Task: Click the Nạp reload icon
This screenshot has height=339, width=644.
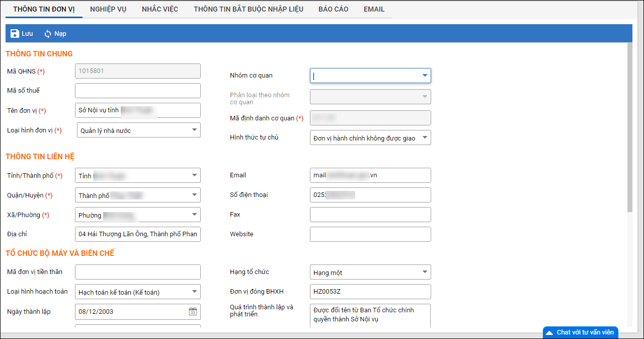Action: (48, 34)
